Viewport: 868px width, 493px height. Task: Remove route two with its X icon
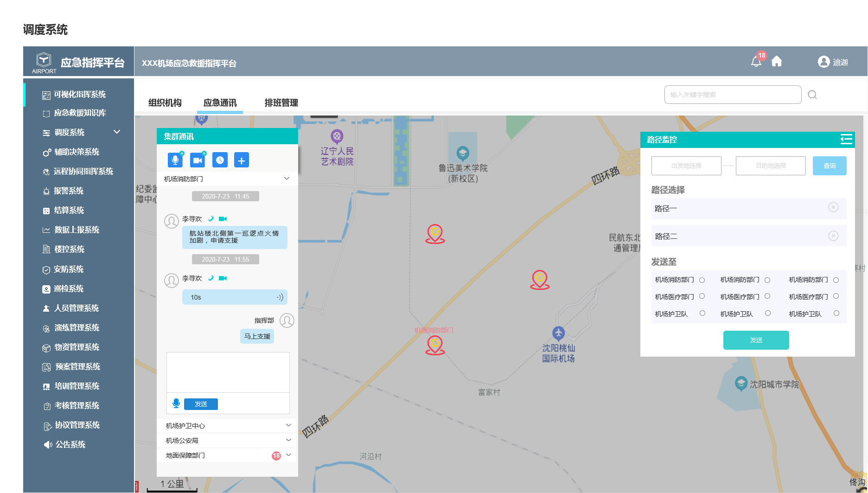point(833,236)
